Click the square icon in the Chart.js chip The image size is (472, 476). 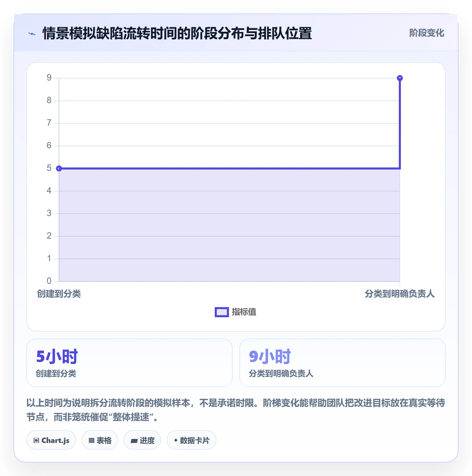[36, 440]
